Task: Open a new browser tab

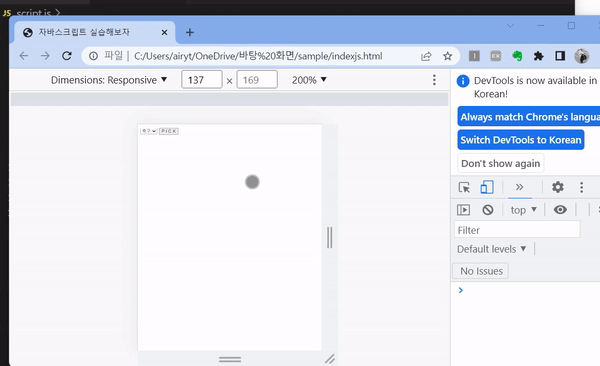Action: pyautogui.click(x=190, y=33)
